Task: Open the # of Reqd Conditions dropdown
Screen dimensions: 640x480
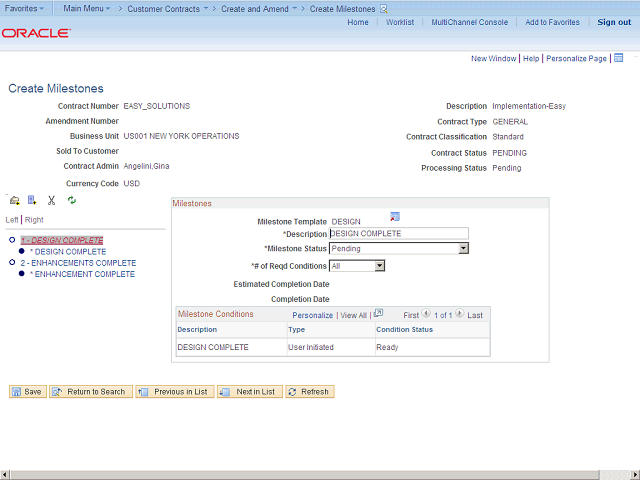Action: pyautogui.click(x=379, y=266)
